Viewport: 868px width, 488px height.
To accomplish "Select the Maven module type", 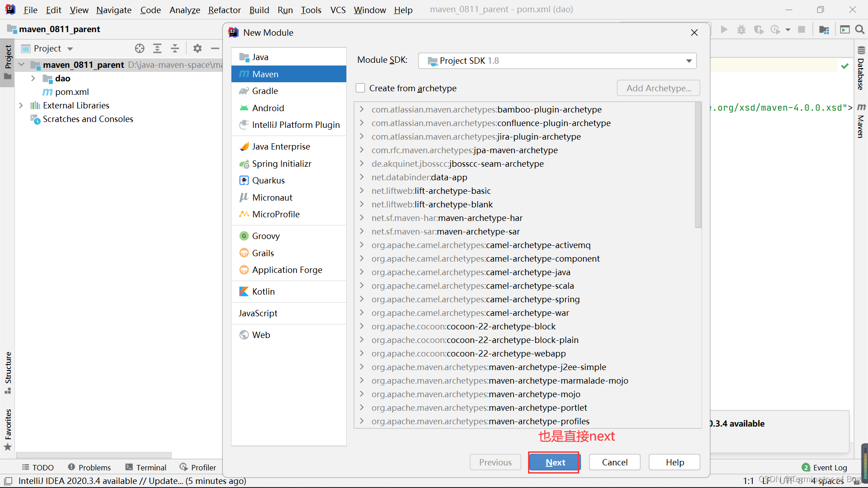I will [288, 74].
